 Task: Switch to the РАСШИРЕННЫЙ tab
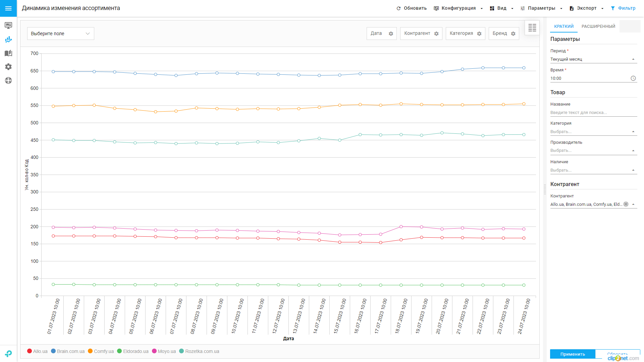point(598,26)
